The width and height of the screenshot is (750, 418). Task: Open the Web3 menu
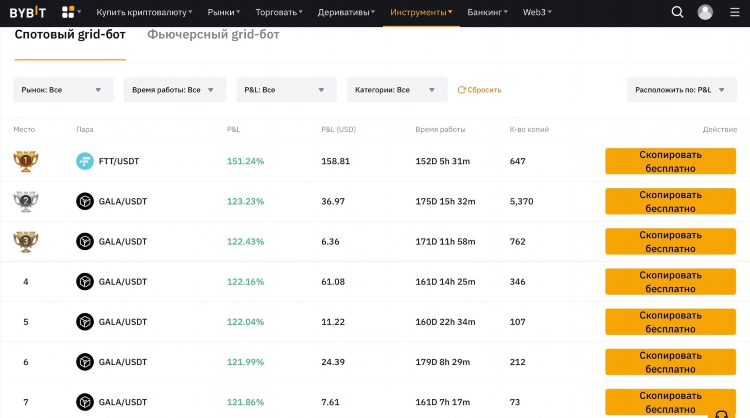(x=537, y=12)
